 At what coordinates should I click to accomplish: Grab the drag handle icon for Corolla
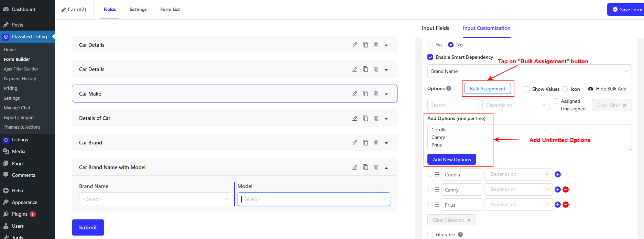pyautogui.click(x=437, y=174)
